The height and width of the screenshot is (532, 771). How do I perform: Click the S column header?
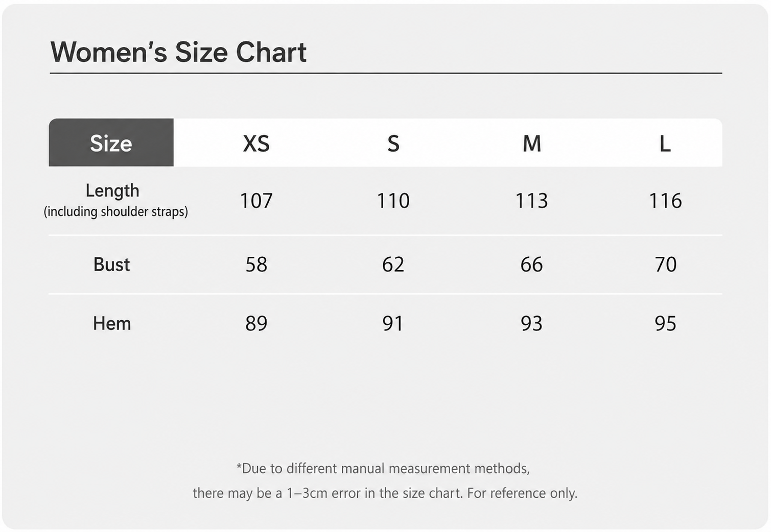pos(393,143)
